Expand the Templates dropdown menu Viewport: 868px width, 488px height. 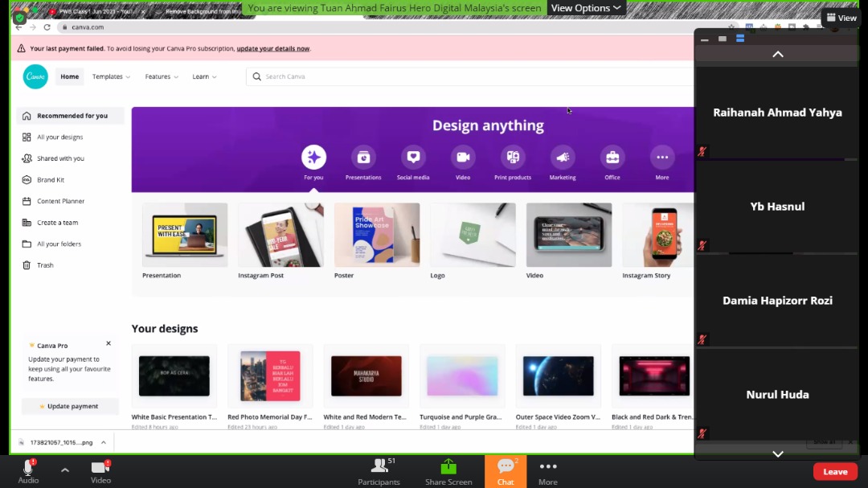(x=111, y=76)
